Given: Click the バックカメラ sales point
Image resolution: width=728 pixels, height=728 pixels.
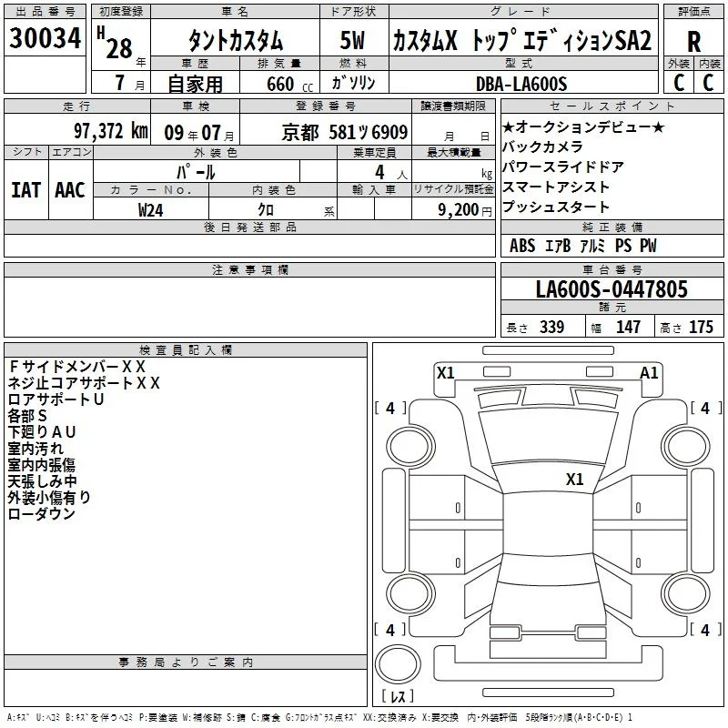Looking at the screenshot, I should (x=542, y=147).
